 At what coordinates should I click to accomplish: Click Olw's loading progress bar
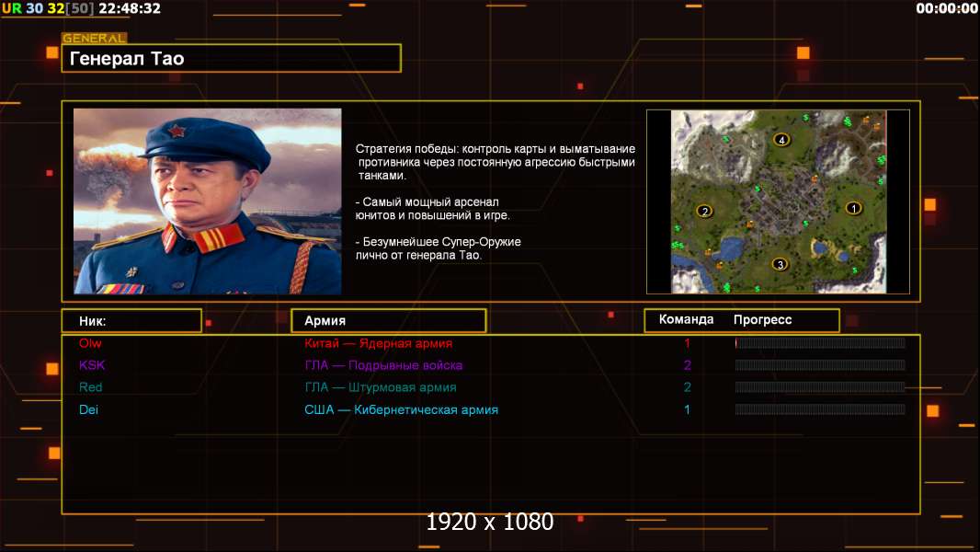(x=820, y=342)
